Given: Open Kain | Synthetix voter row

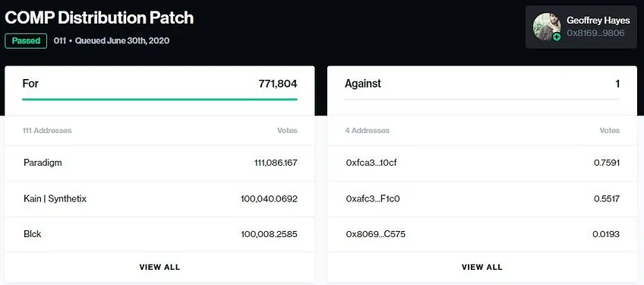Looking at the screenshot, I should point(159,199).
